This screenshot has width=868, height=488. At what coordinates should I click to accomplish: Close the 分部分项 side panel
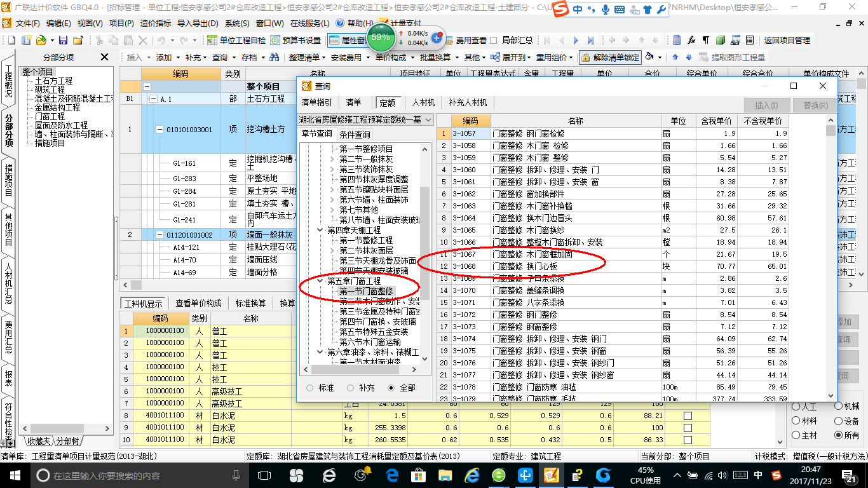(105, 57)
